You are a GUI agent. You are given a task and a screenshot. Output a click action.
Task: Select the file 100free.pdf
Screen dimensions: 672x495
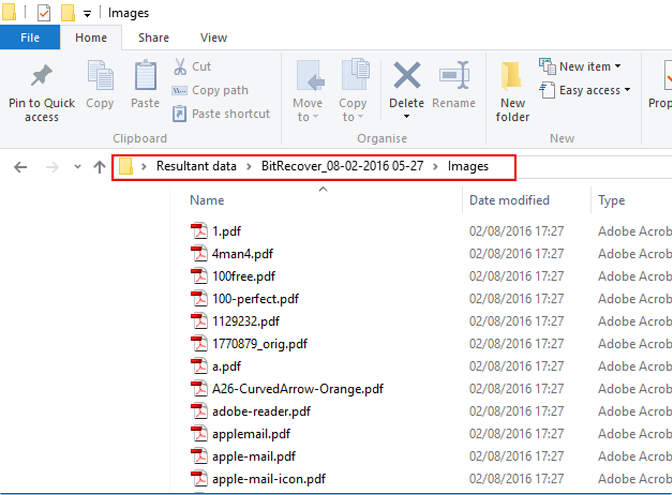point(243,276)
